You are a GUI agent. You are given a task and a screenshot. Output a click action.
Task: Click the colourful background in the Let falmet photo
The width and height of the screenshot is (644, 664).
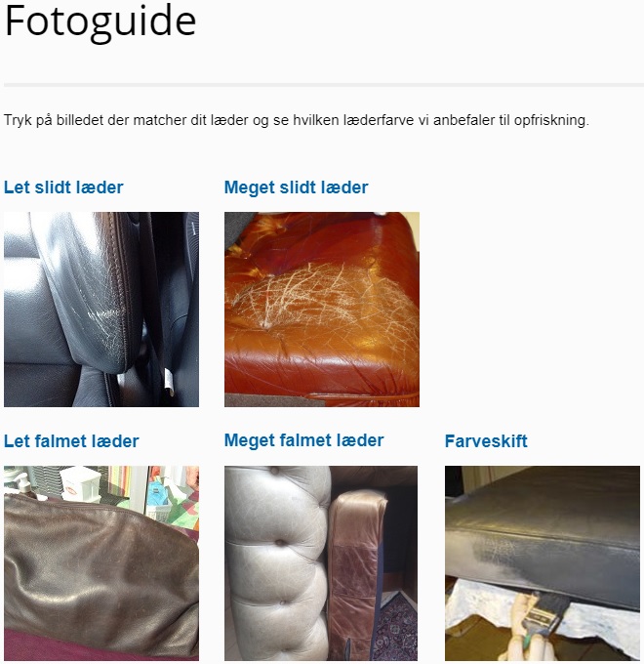click(169, 493)
